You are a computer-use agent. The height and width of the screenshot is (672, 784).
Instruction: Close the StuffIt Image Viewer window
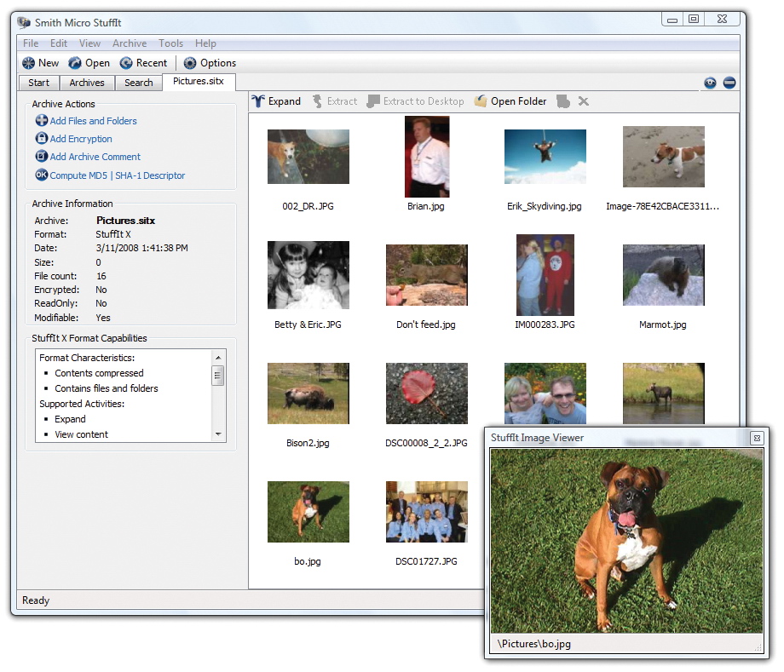point(757,438)
